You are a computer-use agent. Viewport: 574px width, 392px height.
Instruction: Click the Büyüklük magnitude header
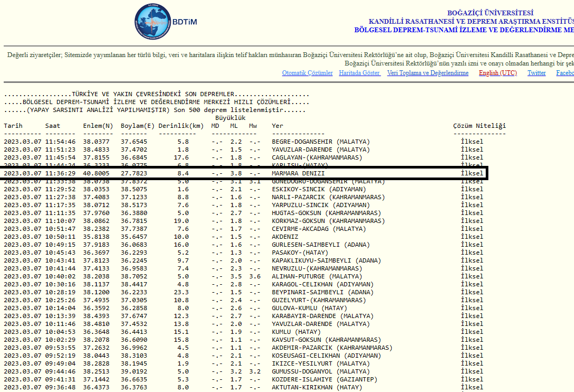coord(230,118)
